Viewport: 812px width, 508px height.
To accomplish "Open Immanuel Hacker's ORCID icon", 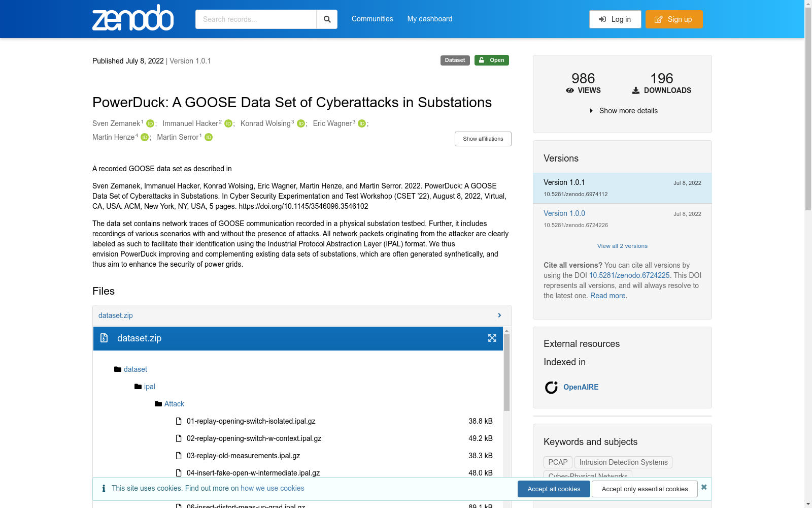I will pos(228,123).
